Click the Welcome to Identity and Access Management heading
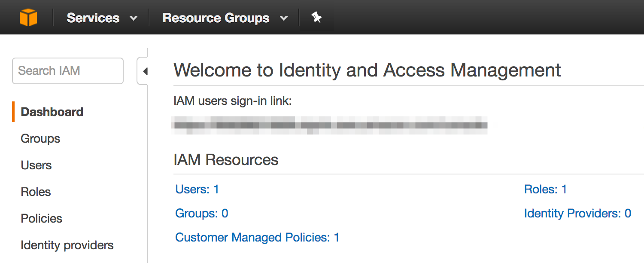The image size is (644, 263). pyautogui.click(x=367, y=70)
